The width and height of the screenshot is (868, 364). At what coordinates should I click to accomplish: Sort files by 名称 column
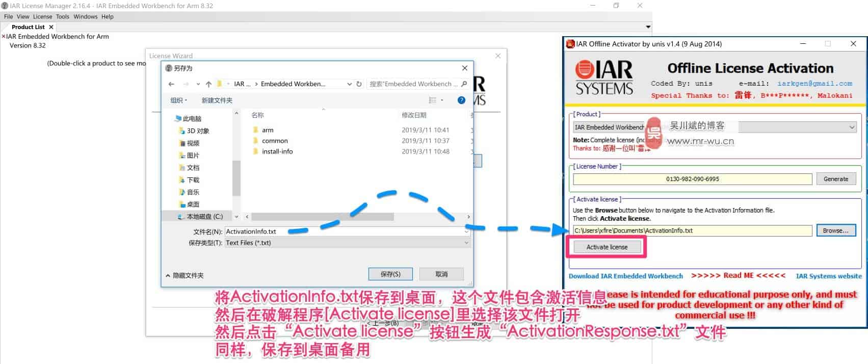(x=257, y=115)
